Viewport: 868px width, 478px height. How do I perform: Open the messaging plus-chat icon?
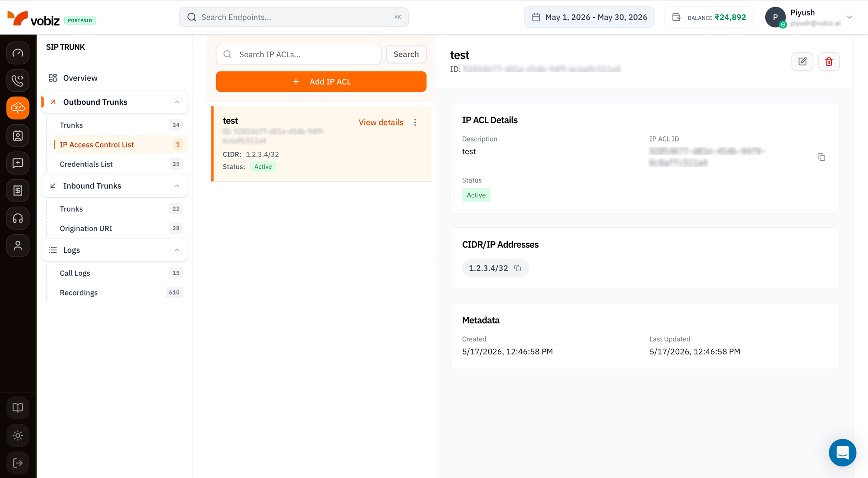click(x=18, y=163)
